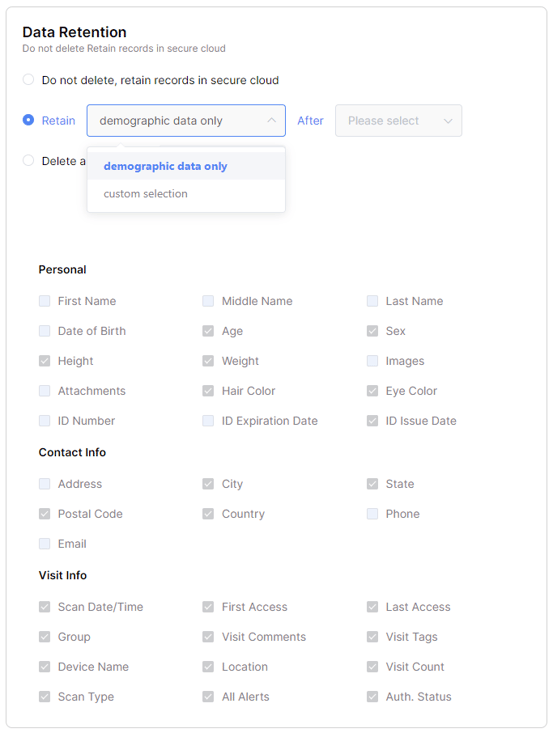Toggle the Images checkbox

tap(372, 360)
